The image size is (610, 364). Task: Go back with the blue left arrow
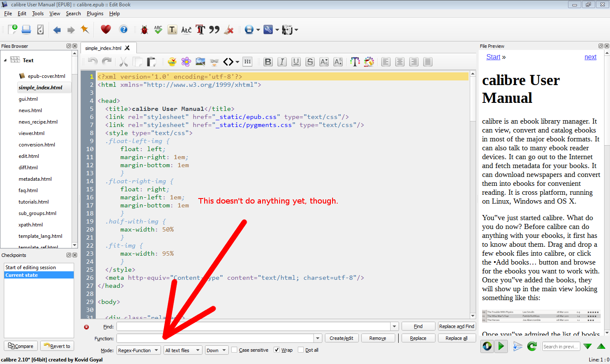(x=57, y=30)
